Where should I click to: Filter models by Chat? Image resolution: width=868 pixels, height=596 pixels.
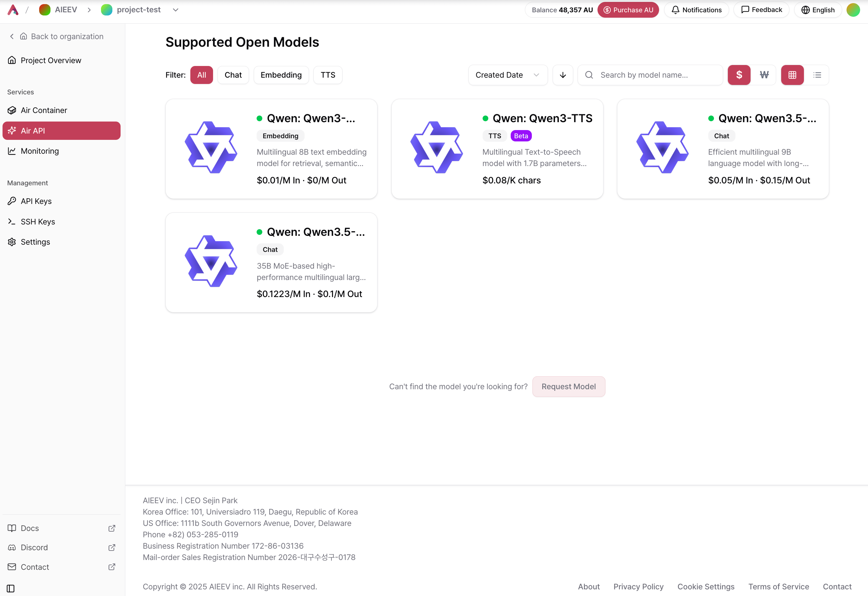233,75
